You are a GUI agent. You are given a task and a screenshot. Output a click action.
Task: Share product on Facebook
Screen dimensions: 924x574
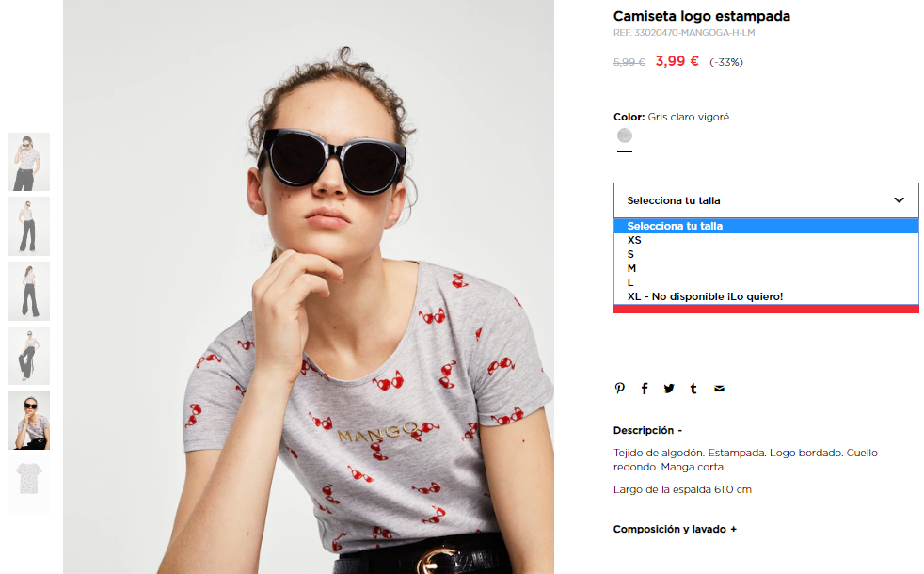pos(645,389)
